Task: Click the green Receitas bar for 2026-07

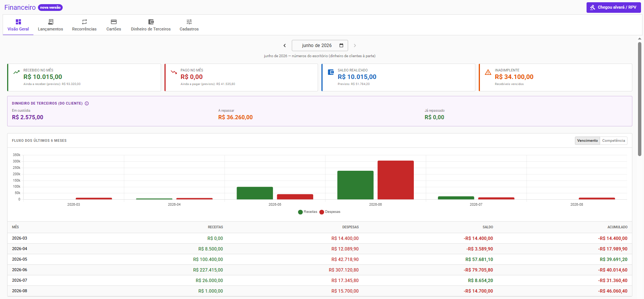Action: [456, 198]
